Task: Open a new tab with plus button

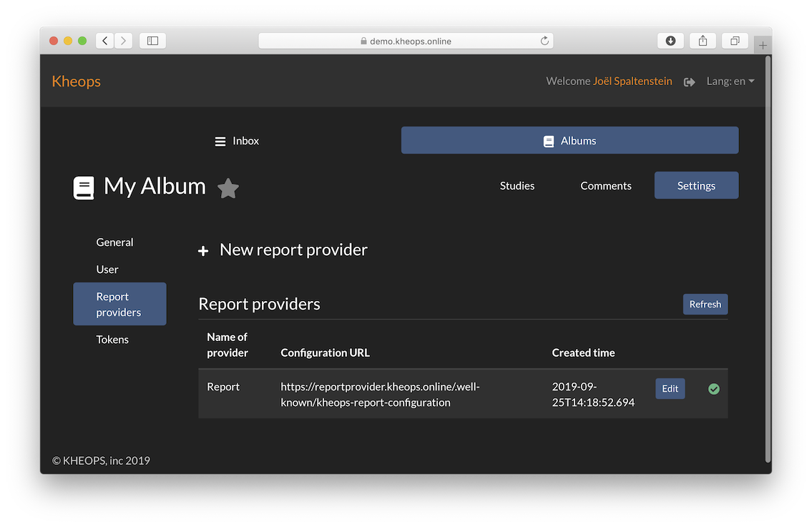Action: 763,46
